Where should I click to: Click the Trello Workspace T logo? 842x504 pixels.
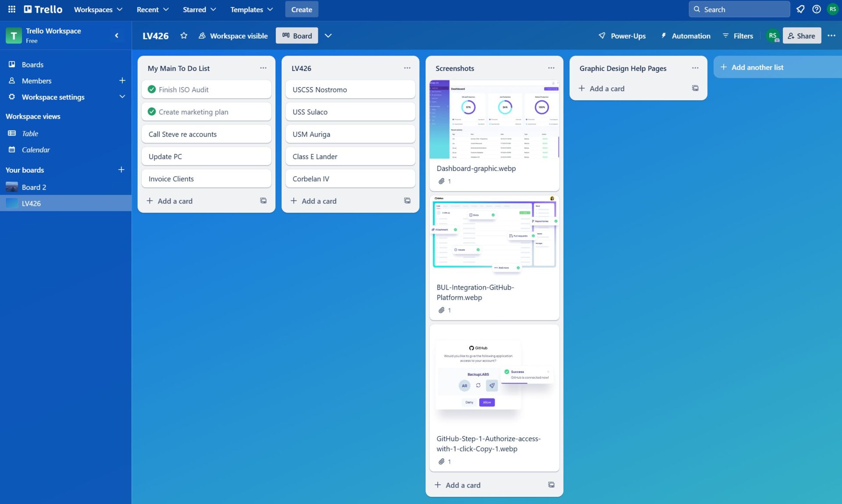[14, 35]
